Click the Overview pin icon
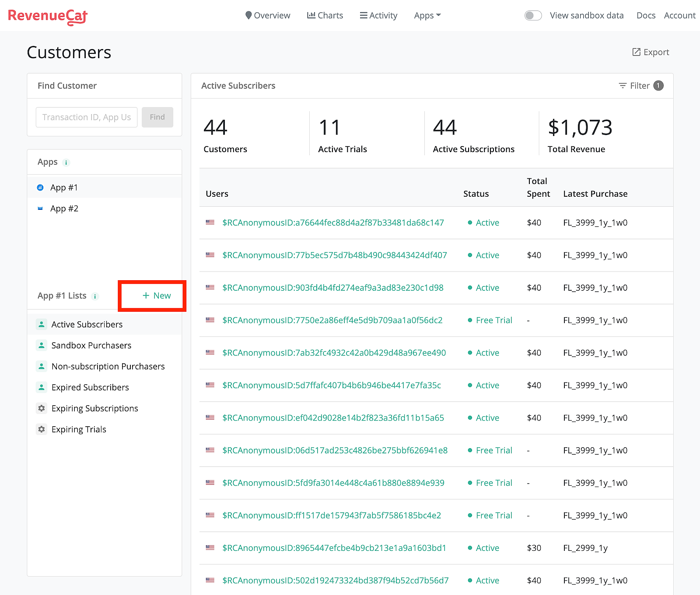 [x=248, y=15]
